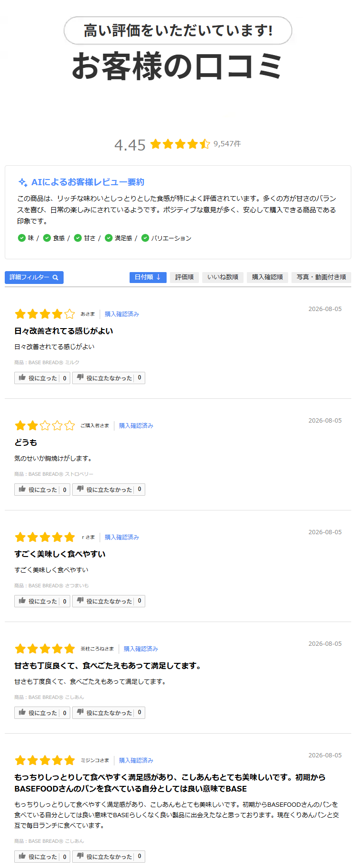The height and width of the screenshot is (868, 356).
Task: Click reviewer name ミジンコさま
Action: [x=95, y=761]
